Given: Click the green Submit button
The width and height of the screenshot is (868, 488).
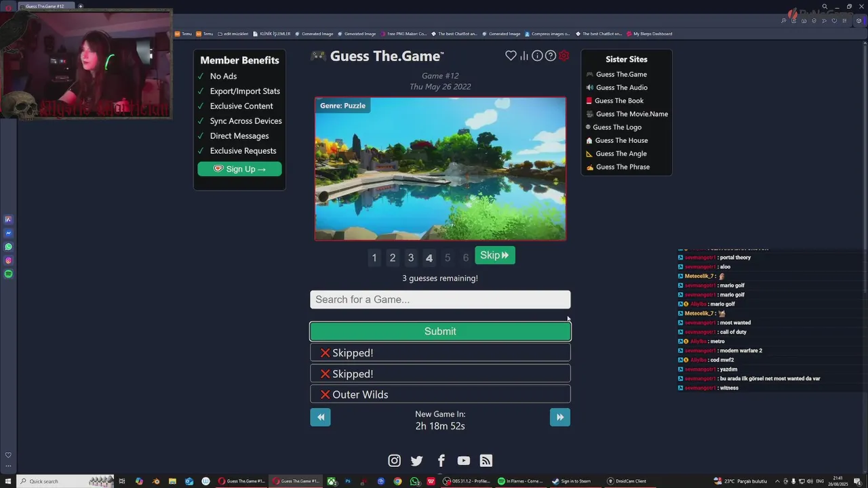Looking at the screenshot, I should tap(440, 331).
